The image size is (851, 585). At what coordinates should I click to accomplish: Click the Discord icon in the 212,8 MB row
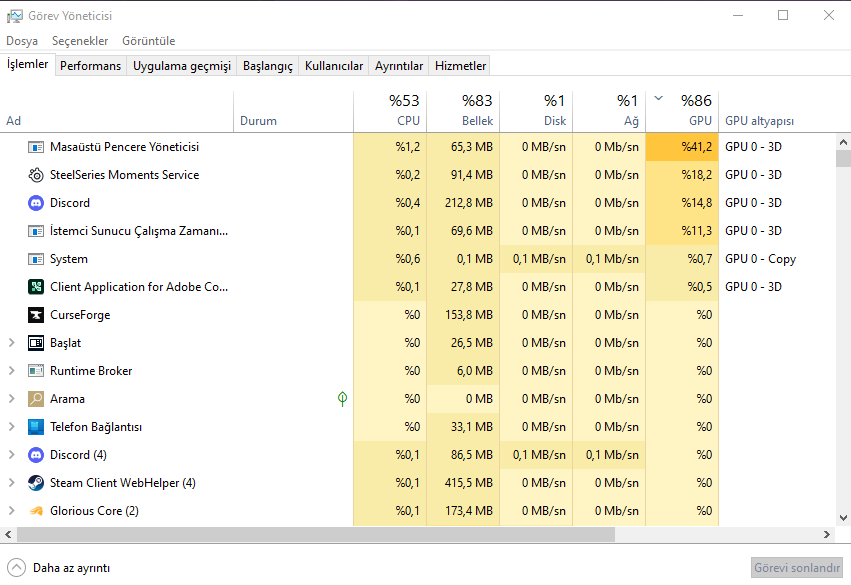(36, 203)
